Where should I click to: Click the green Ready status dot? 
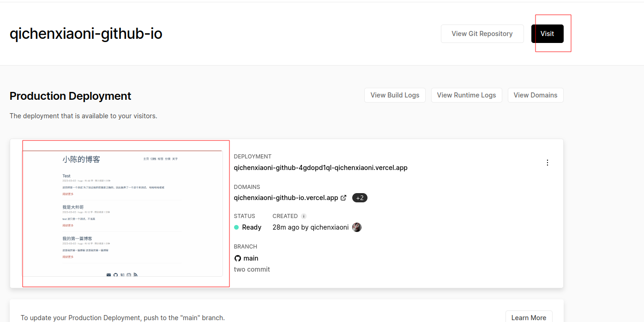coord(236,227)
